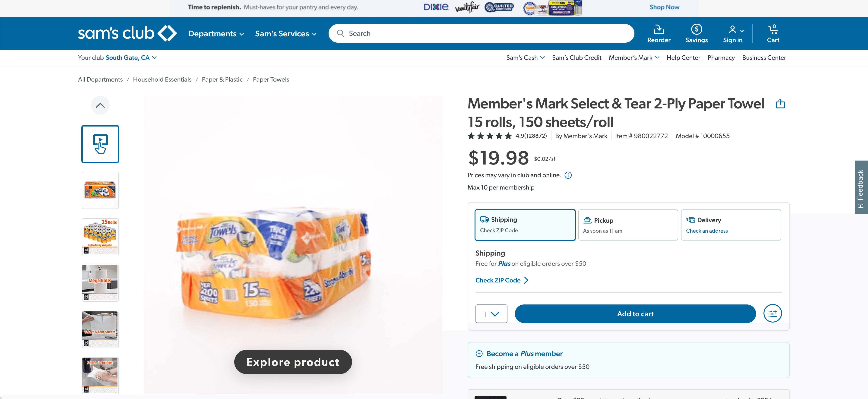868x399 pixels.
Task: Expand the Departments menu
Action: pyautogui.click(x=216, y=33)
